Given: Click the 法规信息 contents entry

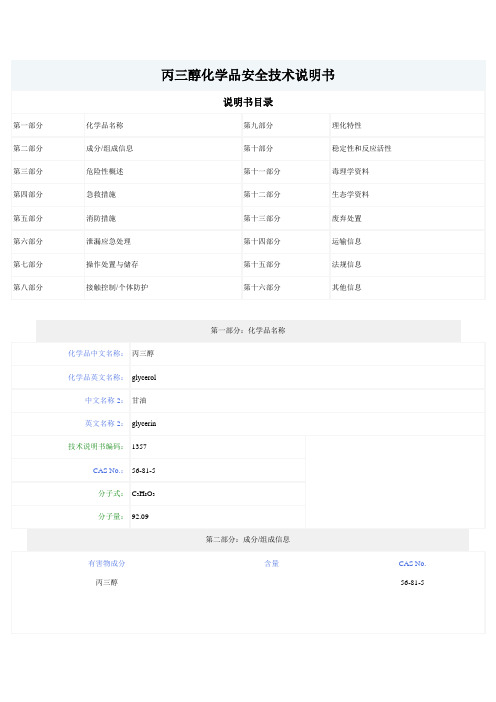Looking at the screenshot, I should pyautogui.click(x=346, y=264).
